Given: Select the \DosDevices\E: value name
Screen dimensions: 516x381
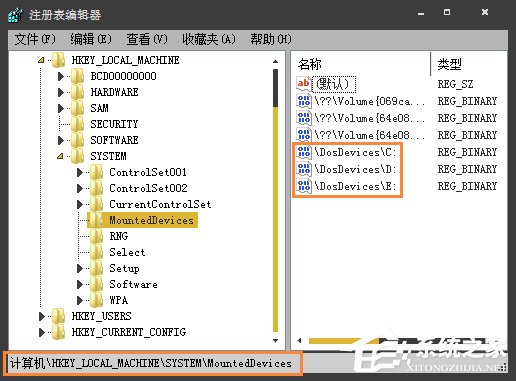Looking at the screenshot, I should pos(355,187).
